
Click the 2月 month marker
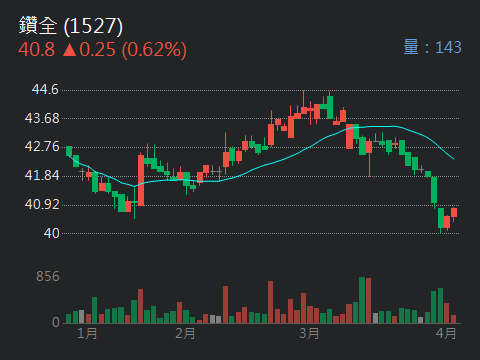[x=185, y=333]
